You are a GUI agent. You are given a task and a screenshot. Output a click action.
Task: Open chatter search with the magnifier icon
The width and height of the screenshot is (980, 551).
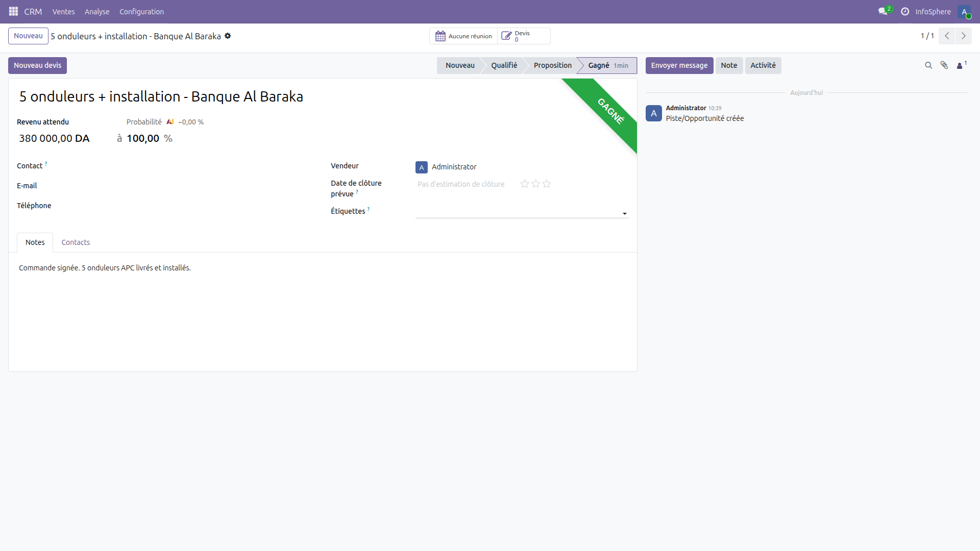(x=928, y=65)
